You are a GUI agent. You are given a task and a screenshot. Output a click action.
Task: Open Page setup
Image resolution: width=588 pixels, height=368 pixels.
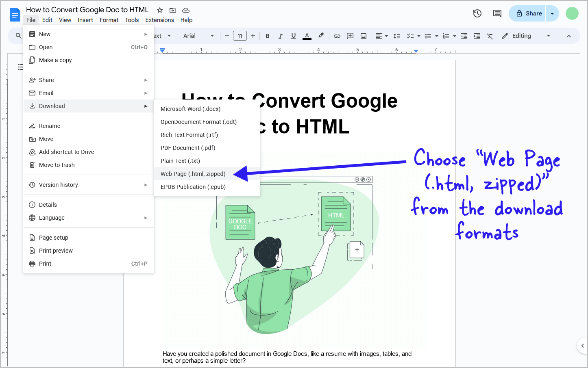tap(89, 238)
